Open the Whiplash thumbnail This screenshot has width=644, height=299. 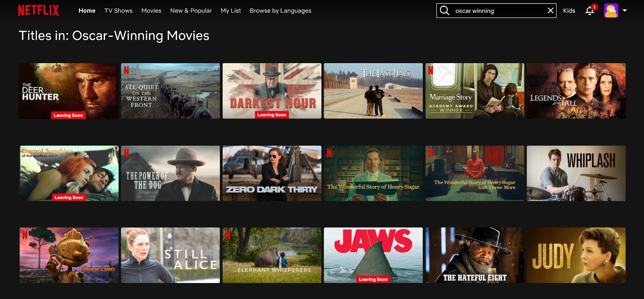576,173
